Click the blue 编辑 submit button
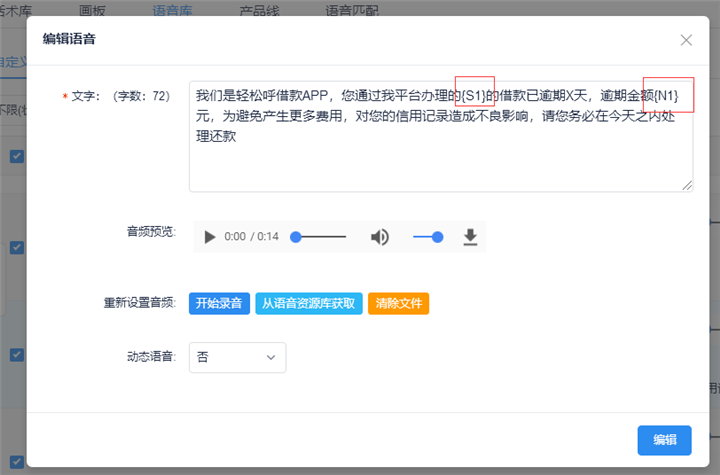 point(664,440)
